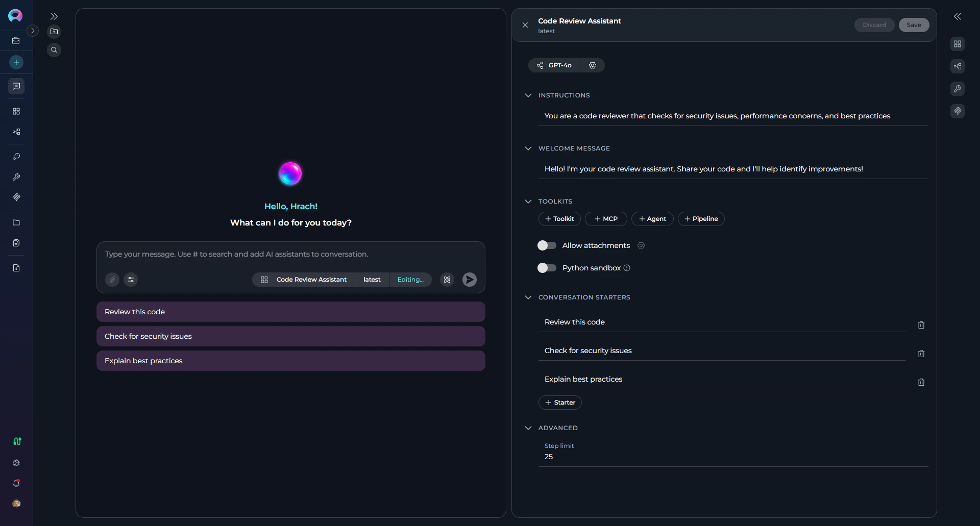Open search using the magnifying glass icon
Screen dimensions: 980x526
click(x=54, y=49)
